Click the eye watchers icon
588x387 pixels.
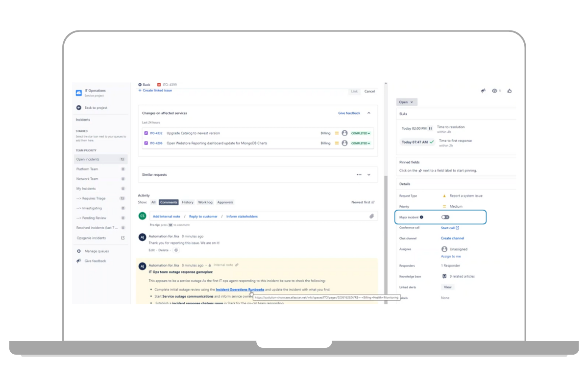pos(494,91)
